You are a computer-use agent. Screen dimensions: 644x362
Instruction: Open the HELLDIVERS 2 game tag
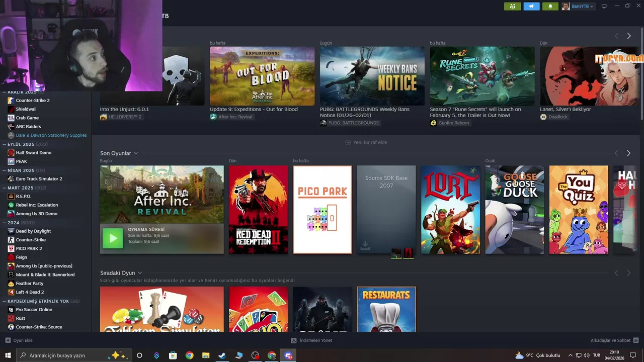(121, 117)
